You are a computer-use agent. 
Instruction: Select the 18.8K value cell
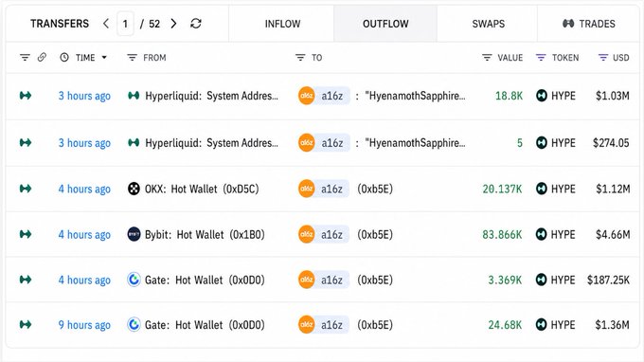click(x=509, y=96)
